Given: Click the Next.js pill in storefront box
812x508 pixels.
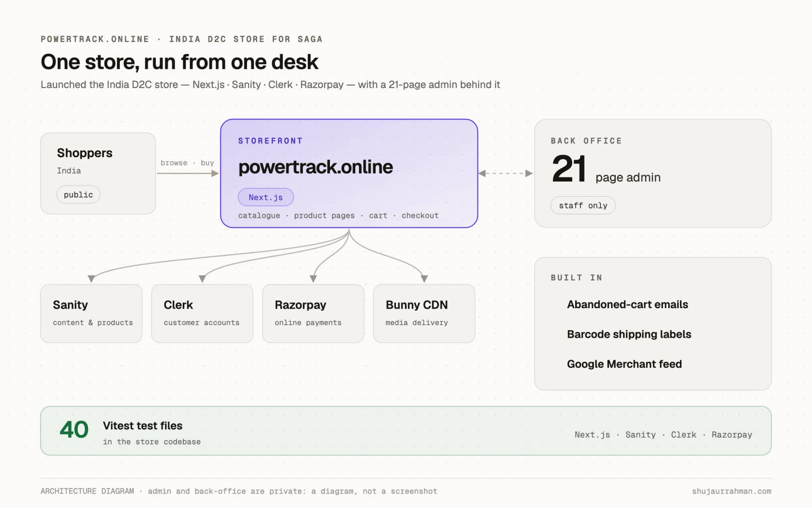Looking at the screenshot, I should pyautogui.click(x=266, y=197).
